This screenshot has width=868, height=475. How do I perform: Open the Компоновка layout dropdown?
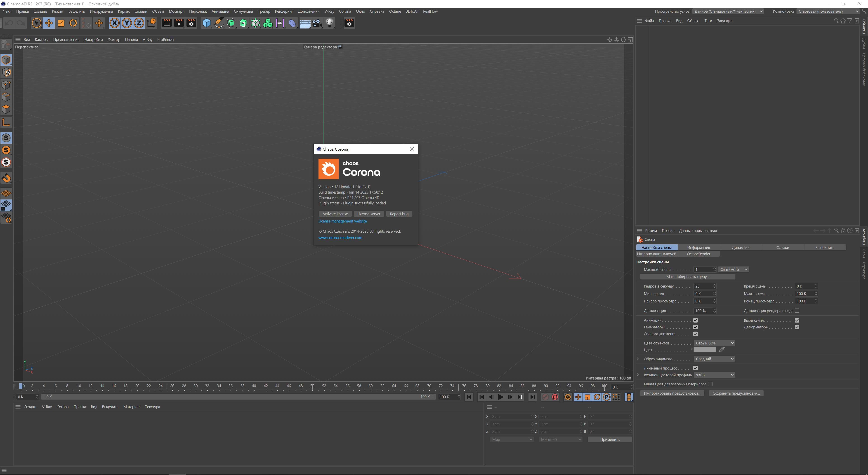click(x=828, y=11)
